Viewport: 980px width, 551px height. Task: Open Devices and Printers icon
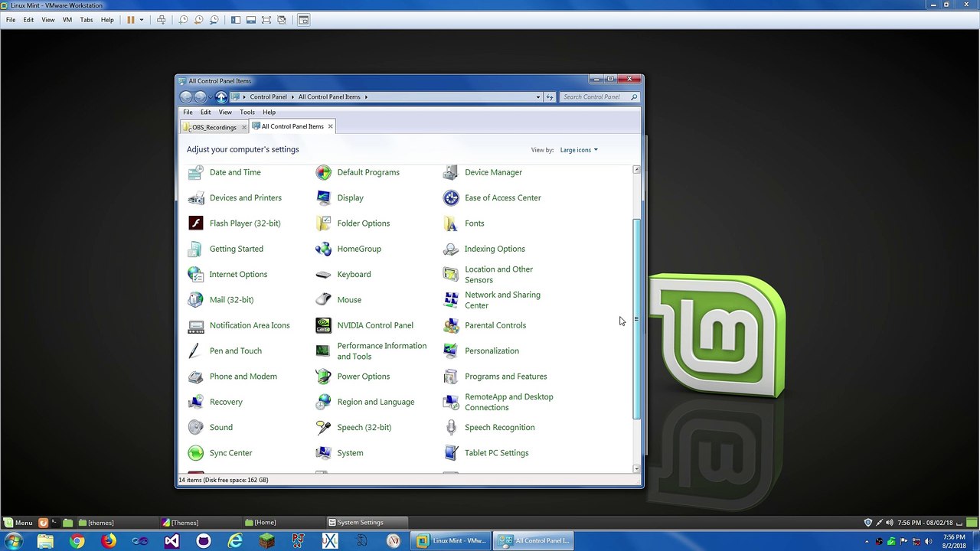(x=196, y=197)
